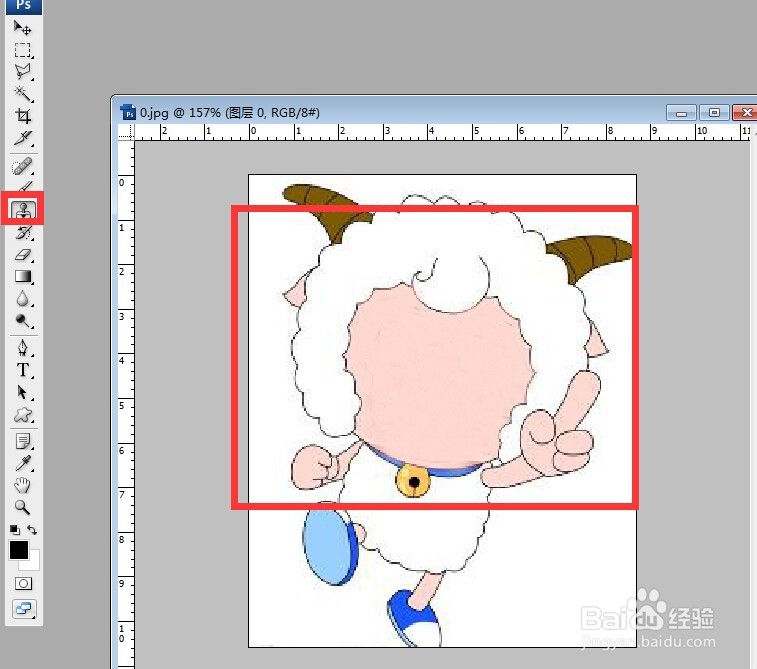
Task: Select the Rectangular Marquee tool
Action: pyautogui.click(x=22, y=50)
